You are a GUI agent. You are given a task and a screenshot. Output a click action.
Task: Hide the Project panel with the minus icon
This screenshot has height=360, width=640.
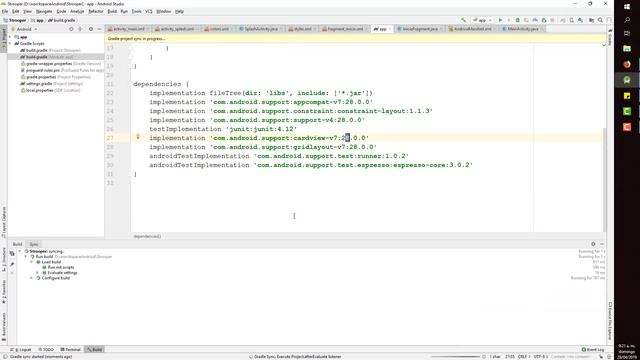(x=99, y=29)
